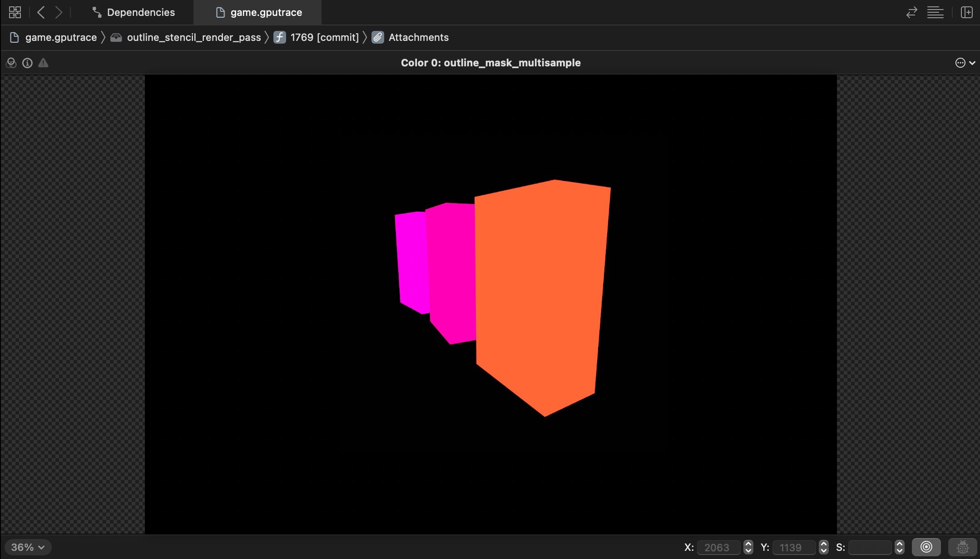Click the render pass icon in breadcrumb

(x=116, y=37)
